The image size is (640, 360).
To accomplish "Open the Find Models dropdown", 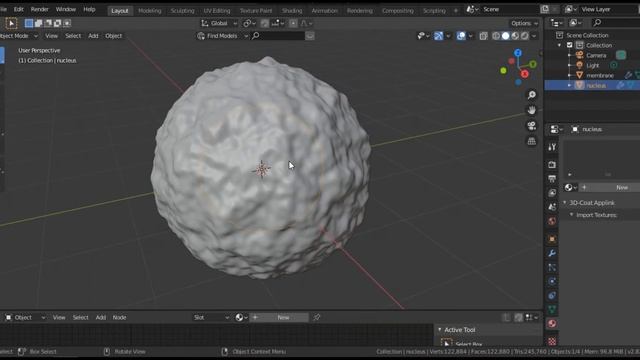I will (x=222, y=36).
